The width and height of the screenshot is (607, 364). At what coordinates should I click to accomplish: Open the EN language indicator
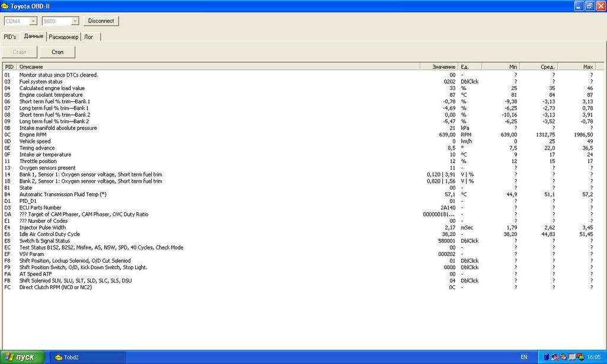523,357
